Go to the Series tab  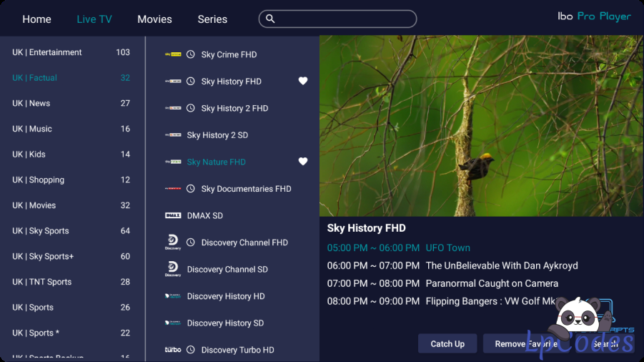click(212, 19)
